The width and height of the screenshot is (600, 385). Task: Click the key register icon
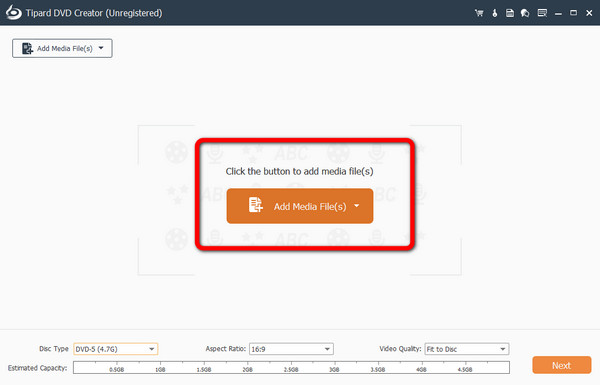coord(495,13)
